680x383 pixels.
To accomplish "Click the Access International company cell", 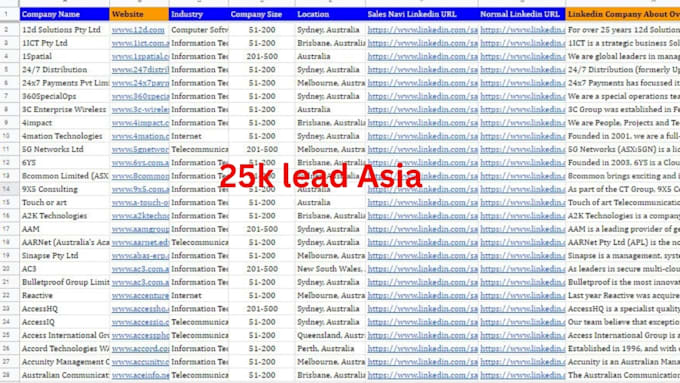I will (x=64, y=335).
